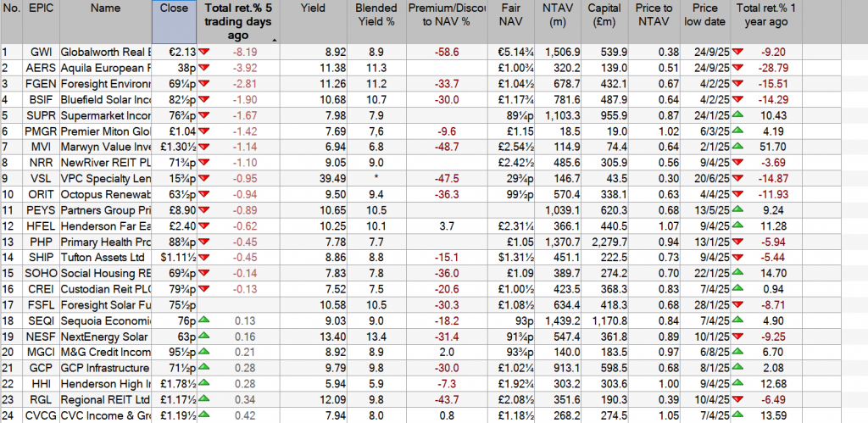Sort by Premium/Discount to NAV % header
Screen dimensions: 868x423
pos(446,22)
